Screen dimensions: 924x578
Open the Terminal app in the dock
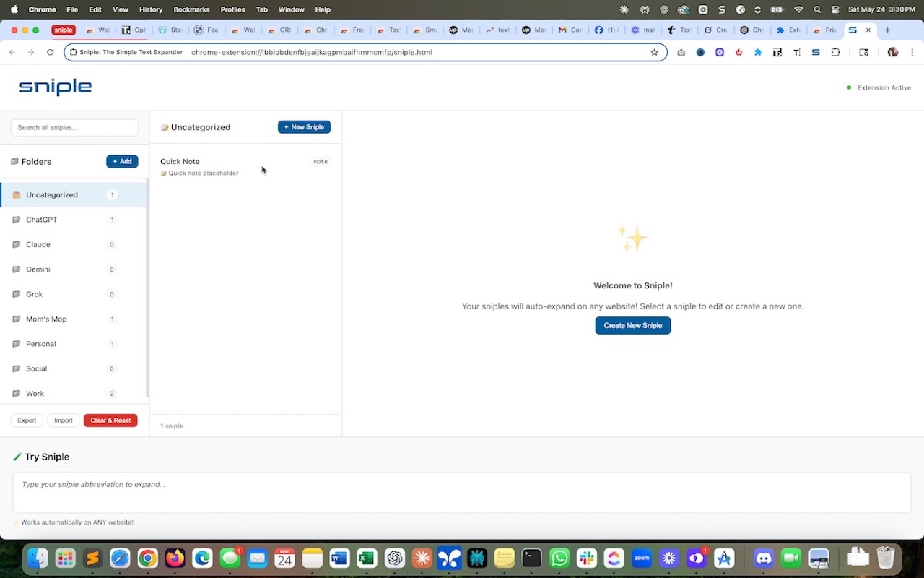[532, 558]
